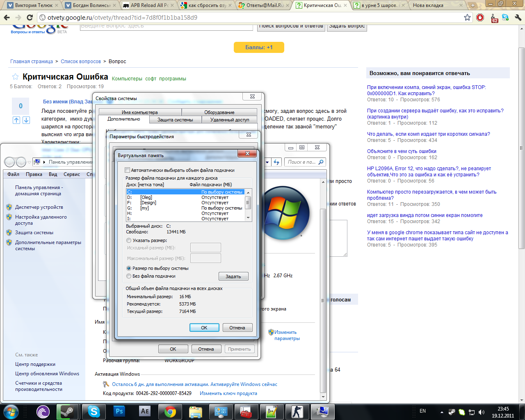This screenshot has width=525, height=420.
Task: Vote the question up with the up arrow
Action: coord(16,120)
